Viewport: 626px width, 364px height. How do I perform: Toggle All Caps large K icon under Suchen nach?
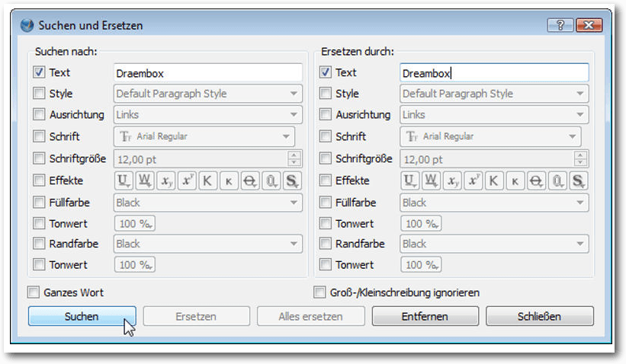coord(207,181)
